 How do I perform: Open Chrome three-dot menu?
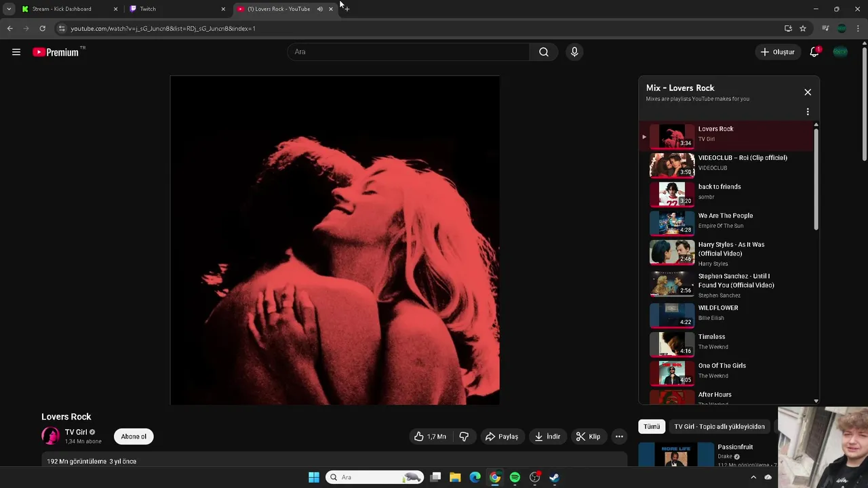pyautogui.click(x=859, y=28)
